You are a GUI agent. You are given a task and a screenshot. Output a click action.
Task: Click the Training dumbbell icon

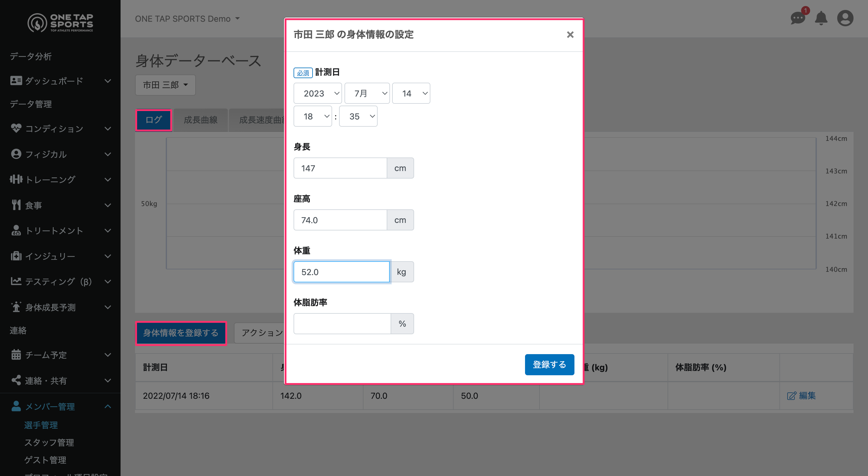pyautogui.click(x=16, y=179)
